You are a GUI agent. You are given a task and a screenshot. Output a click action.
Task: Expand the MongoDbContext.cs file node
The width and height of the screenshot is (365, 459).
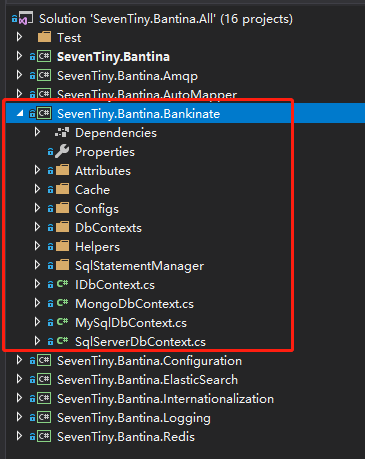[x=37, y=303]
